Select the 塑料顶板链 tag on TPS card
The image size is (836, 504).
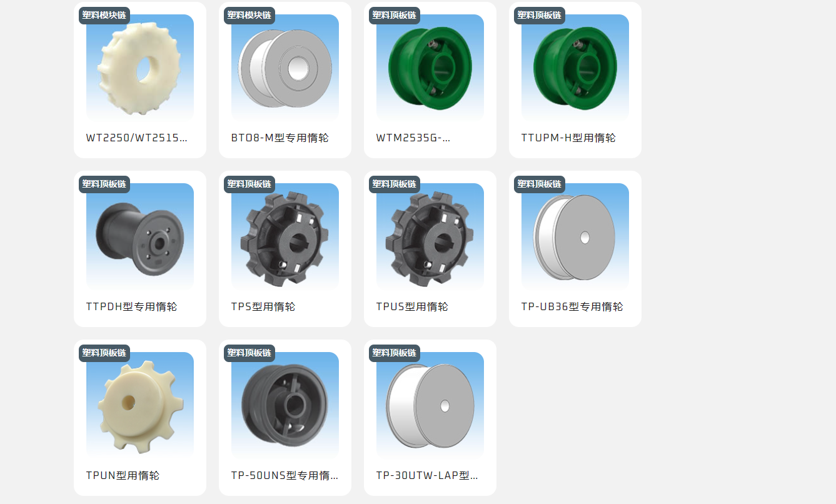click(249, 184)
